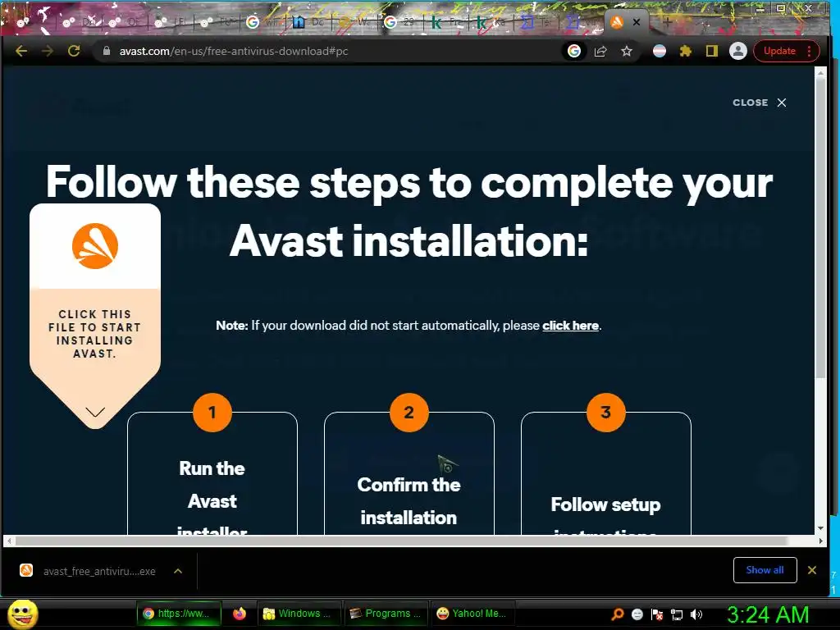
Task: Click the browser forward arrow
Action: (x=48, y=51)
